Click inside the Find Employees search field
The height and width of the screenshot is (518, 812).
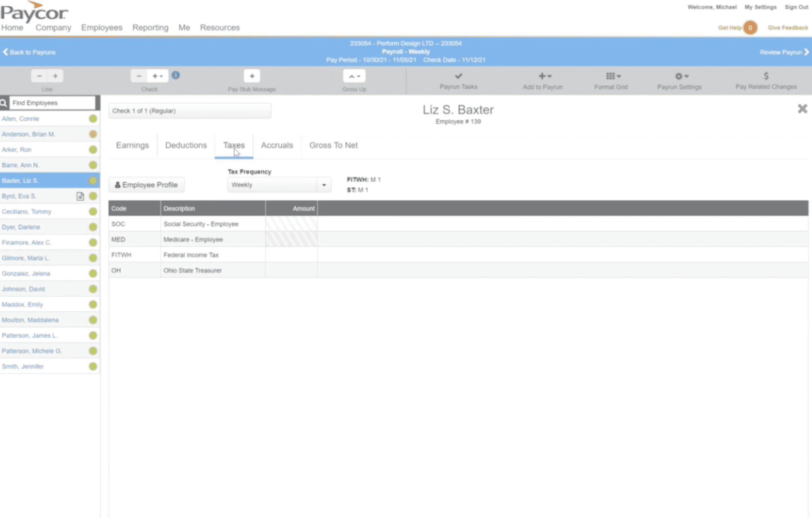(52, 103)
